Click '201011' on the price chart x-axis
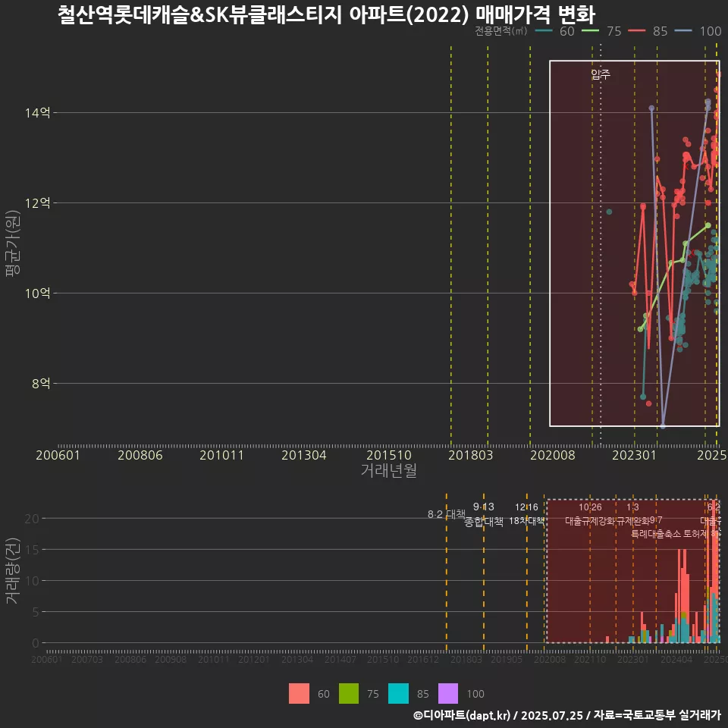The image size is (728, 728). tap(222, 455)
